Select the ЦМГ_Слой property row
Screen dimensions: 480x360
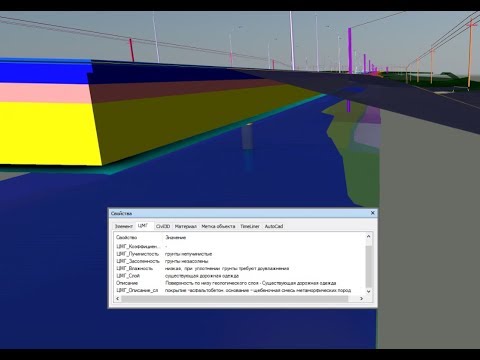240,276
